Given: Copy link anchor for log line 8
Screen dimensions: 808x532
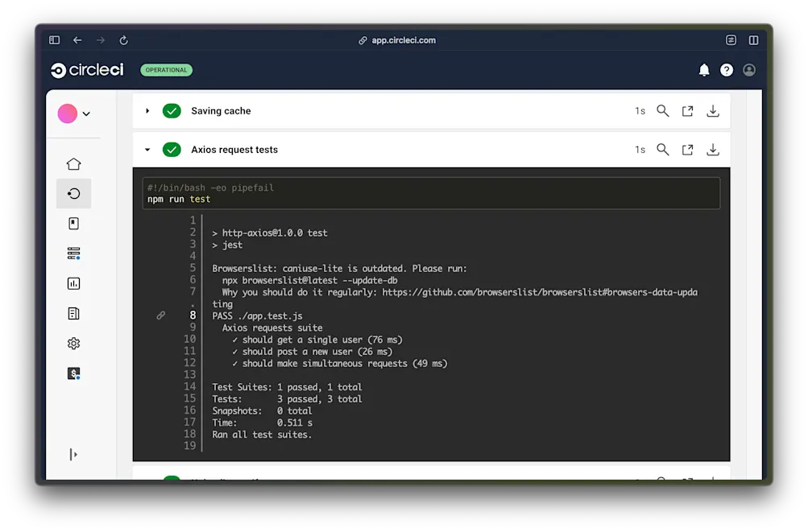Looking at the screenshot, I should pos(160,315).
